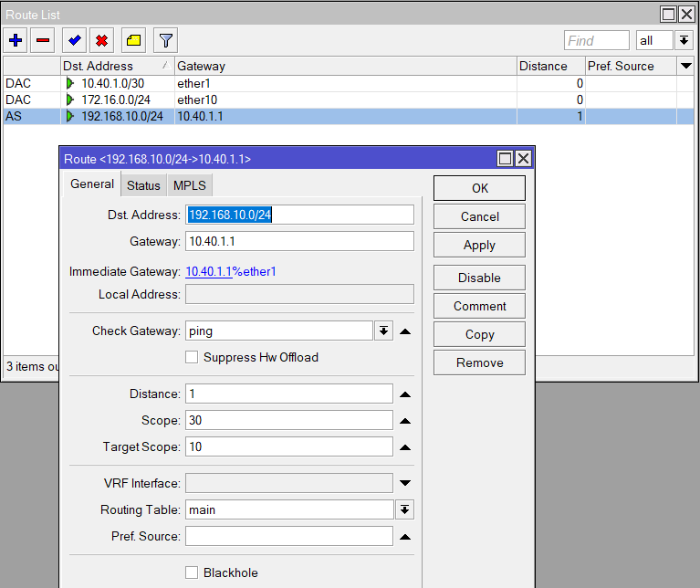Click the blue checkmark Enable icon
The image size is (700, 588).
click(x=74, y=40)
